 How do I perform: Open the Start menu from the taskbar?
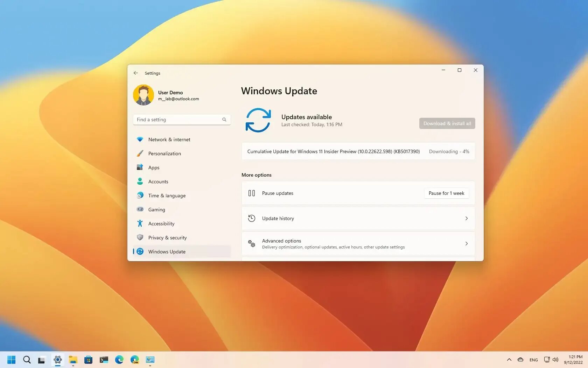click(x=12, y=360)
